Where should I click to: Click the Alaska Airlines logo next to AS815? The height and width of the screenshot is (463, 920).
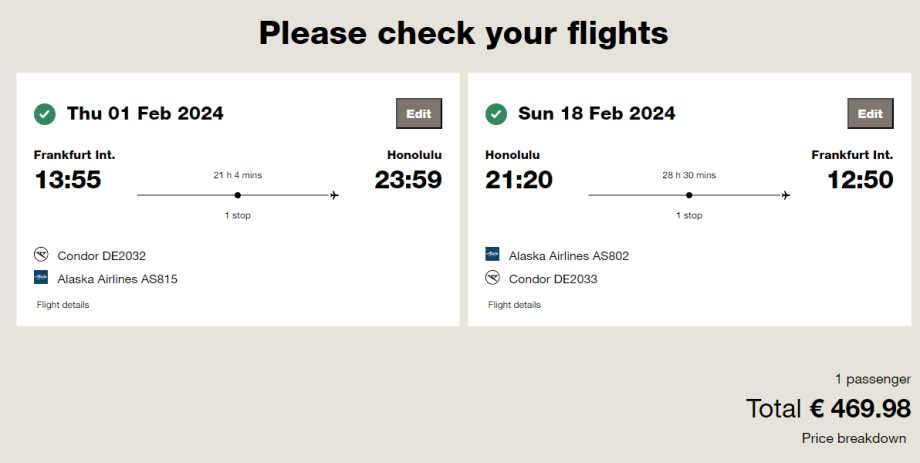41,277
